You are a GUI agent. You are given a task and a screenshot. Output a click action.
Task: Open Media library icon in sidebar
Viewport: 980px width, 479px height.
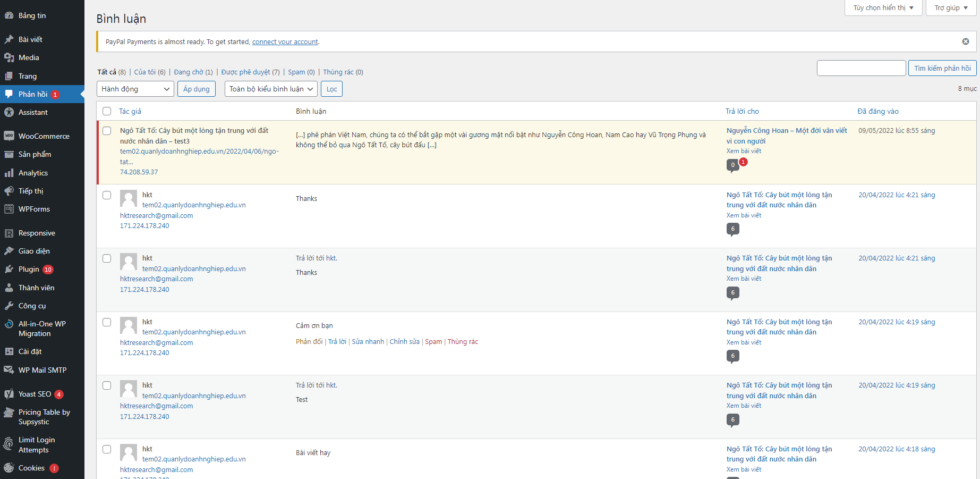9,57
